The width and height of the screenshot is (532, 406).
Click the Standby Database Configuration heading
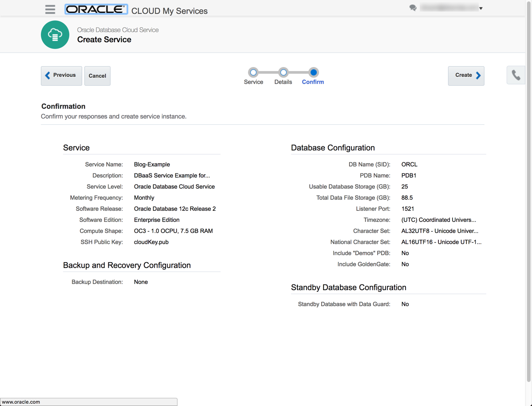348,288
